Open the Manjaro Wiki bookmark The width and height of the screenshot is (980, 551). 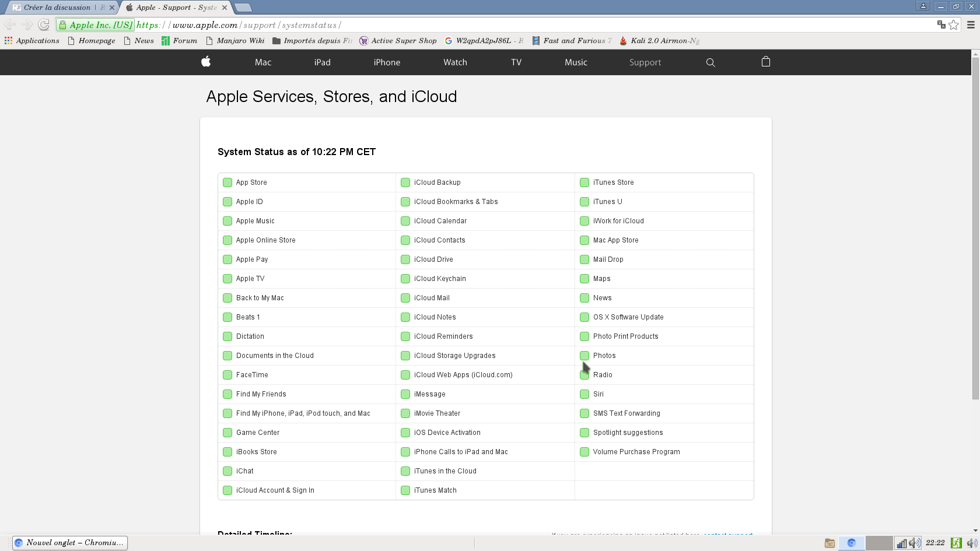235,40
